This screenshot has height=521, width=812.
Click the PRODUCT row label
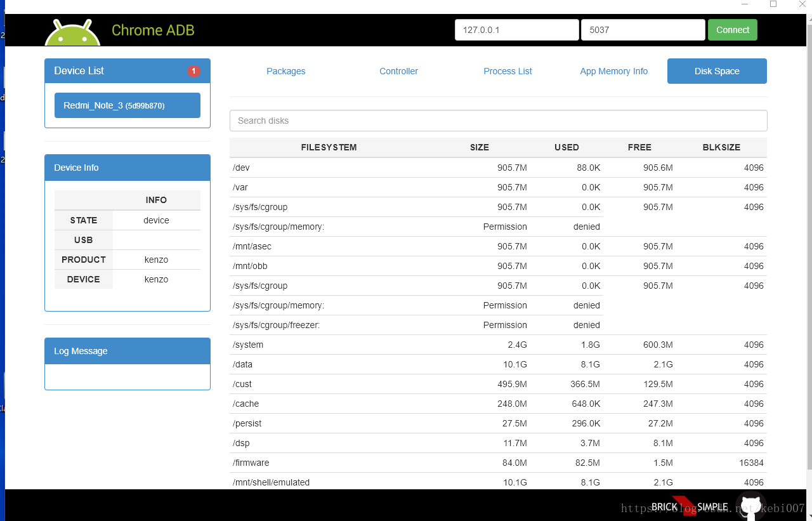[84, 260]
